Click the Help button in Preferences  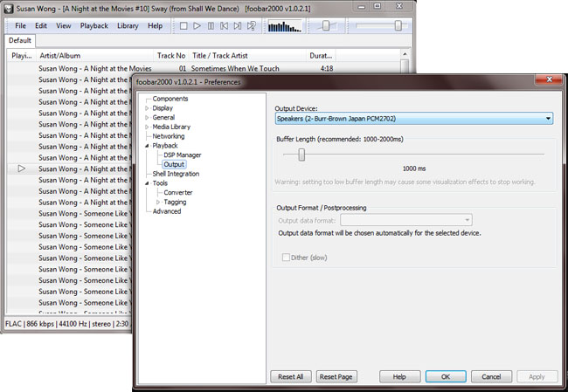pos(399,377)
